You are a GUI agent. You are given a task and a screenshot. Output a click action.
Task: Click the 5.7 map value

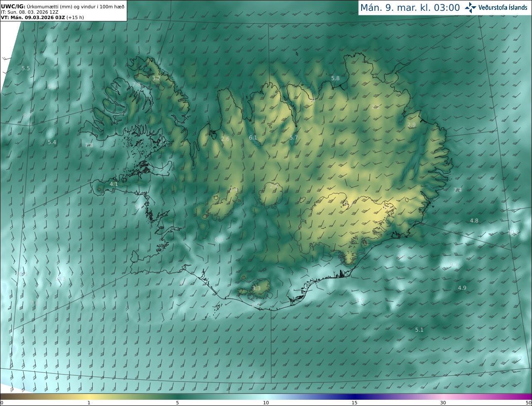294,137
